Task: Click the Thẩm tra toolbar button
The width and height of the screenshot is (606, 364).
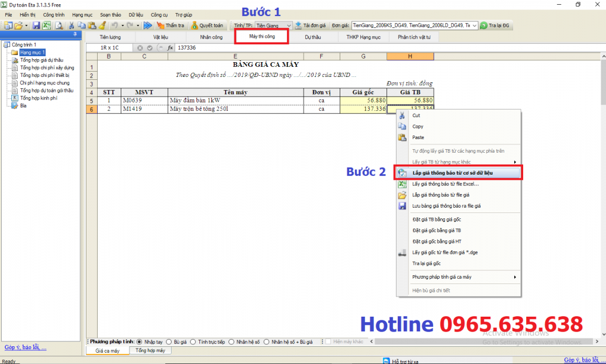Action: pyautogui.click(x=170, y=25)
